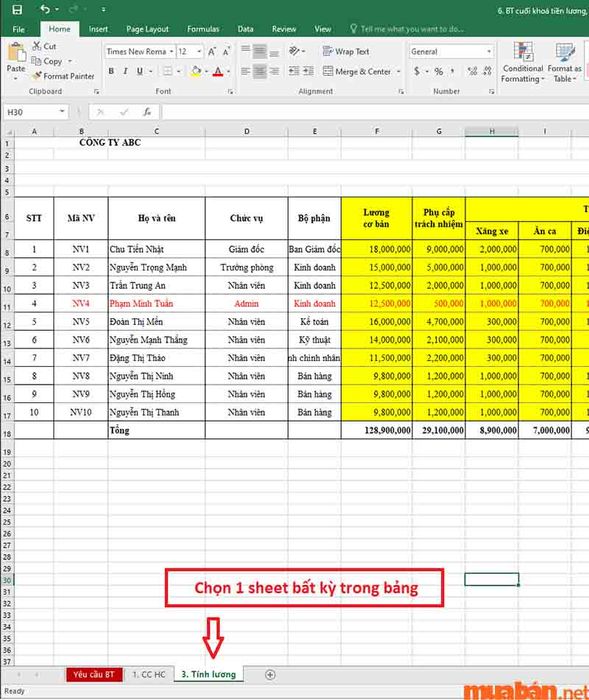Click the Percent Style icon
Image resolution: width=589 pixels, height=700 pixels.
click(x=439, y=71)
